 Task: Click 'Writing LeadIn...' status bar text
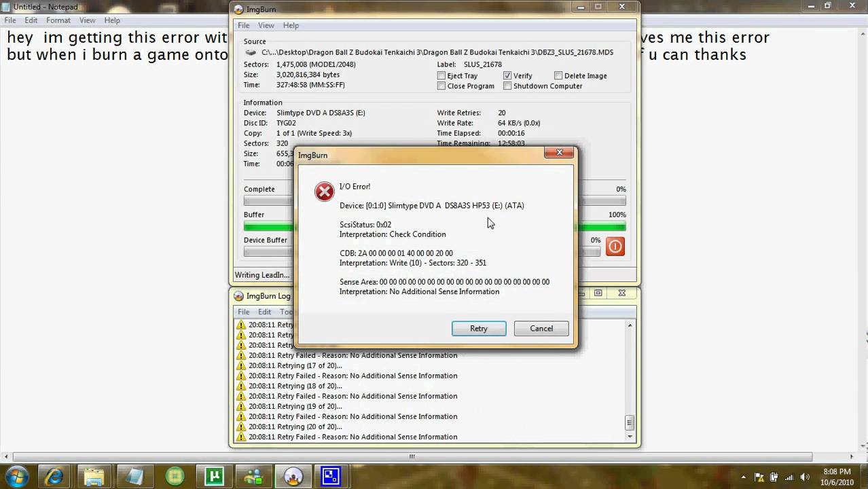[x=261, y=275]
